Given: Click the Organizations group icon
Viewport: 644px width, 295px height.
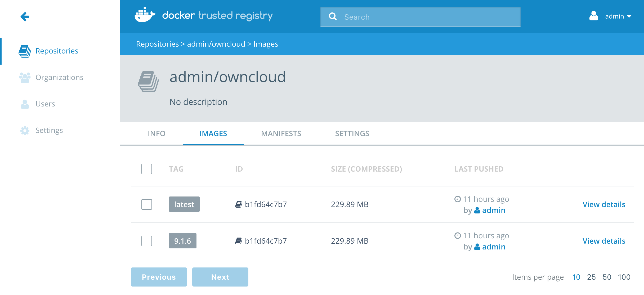Looking at the screenshot, I should click(x=25, y=78).
